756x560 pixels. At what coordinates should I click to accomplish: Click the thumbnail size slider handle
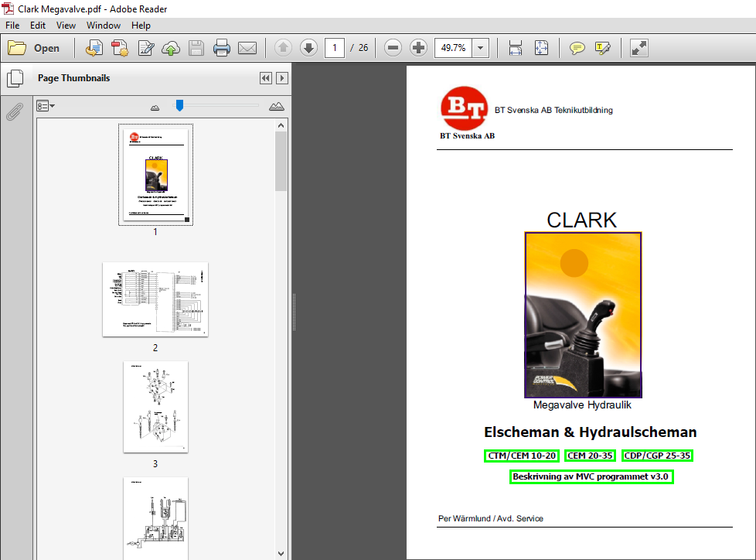(179, 105)
